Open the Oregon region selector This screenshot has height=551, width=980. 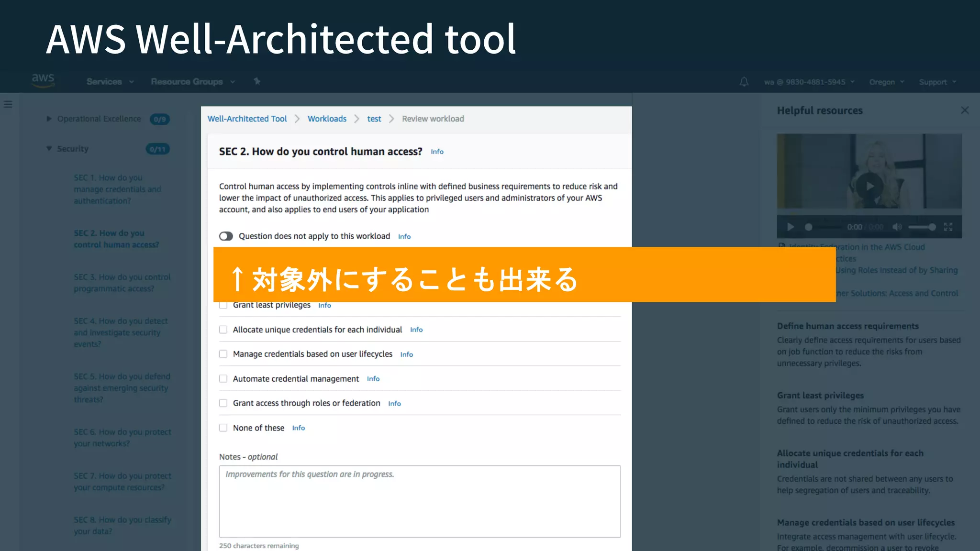886,82
